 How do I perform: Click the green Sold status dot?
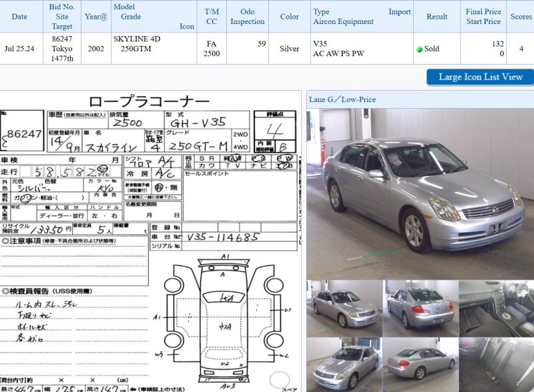coord(419,49)
